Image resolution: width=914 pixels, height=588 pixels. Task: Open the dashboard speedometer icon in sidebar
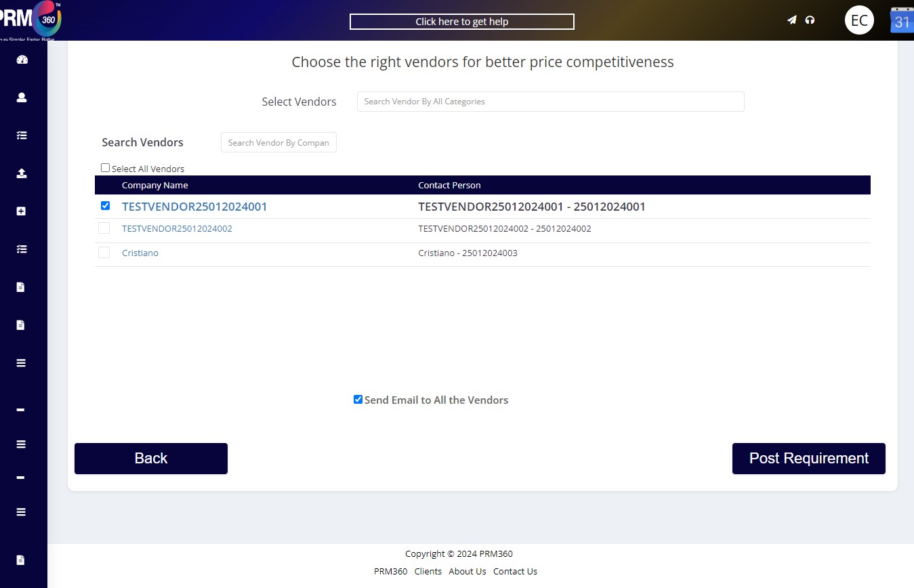[22, 60]
